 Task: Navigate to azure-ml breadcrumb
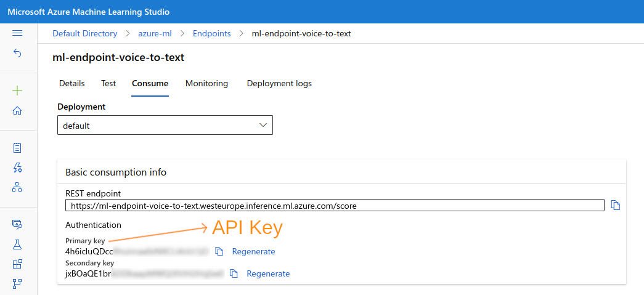(x=155, y=34)
